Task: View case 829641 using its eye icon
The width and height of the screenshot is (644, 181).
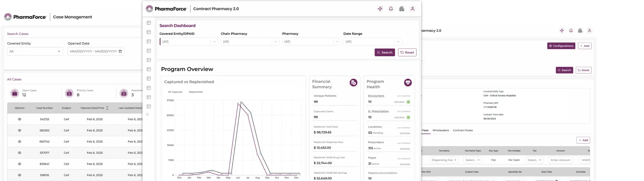Action: click(x=20, y=164)
